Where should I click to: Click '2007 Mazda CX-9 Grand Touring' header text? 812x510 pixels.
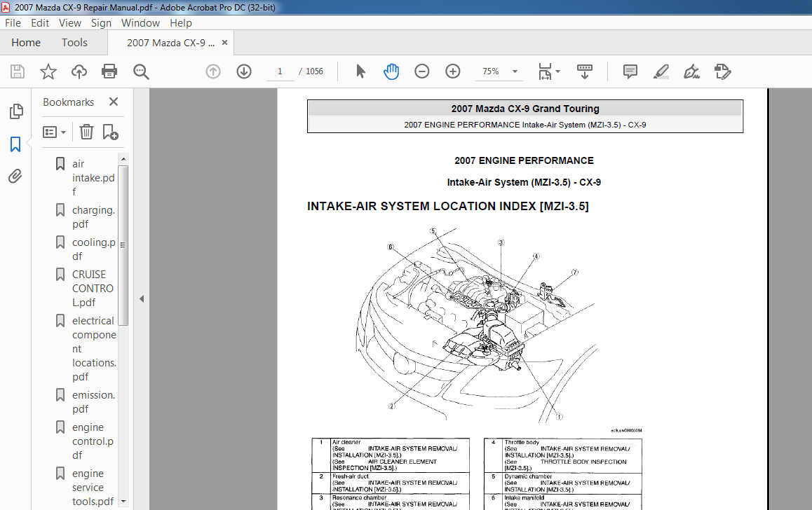point(525,109)
